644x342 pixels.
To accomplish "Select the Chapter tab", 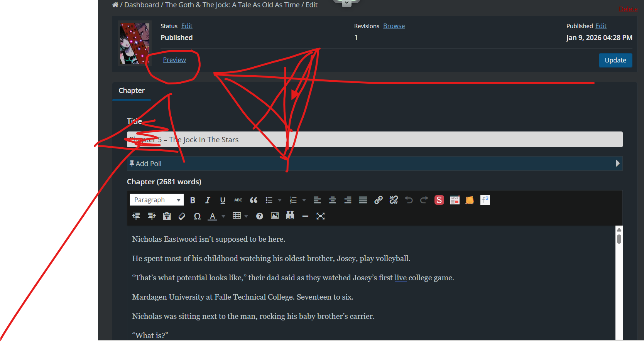I will 132,91.
